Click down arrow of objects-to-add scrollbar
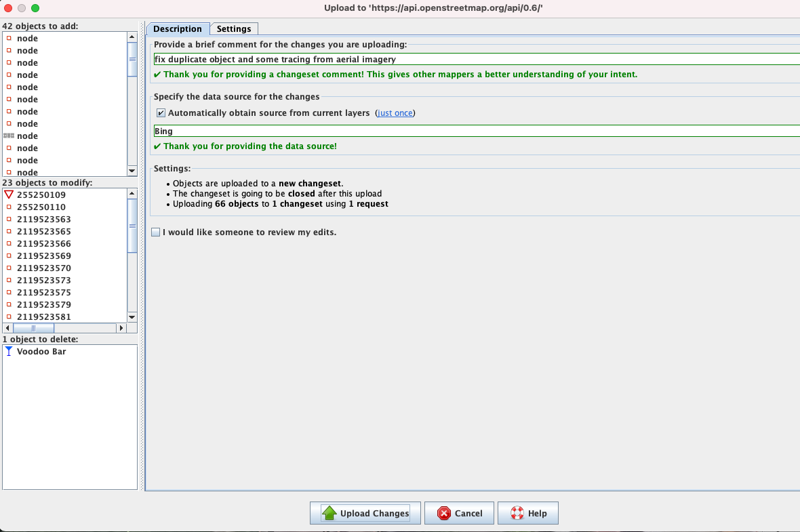This screenshot has width=800, height=532. tap(132, 171)
